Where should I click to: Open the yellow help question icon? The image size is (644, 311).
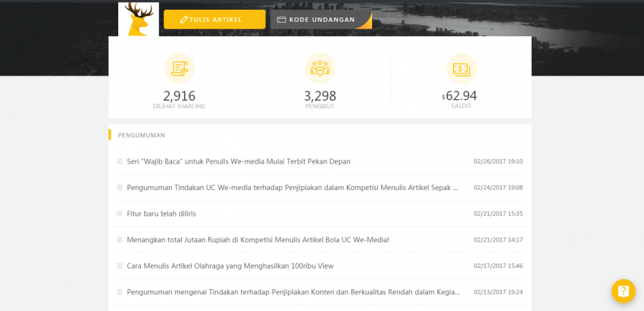pos(623,291)
